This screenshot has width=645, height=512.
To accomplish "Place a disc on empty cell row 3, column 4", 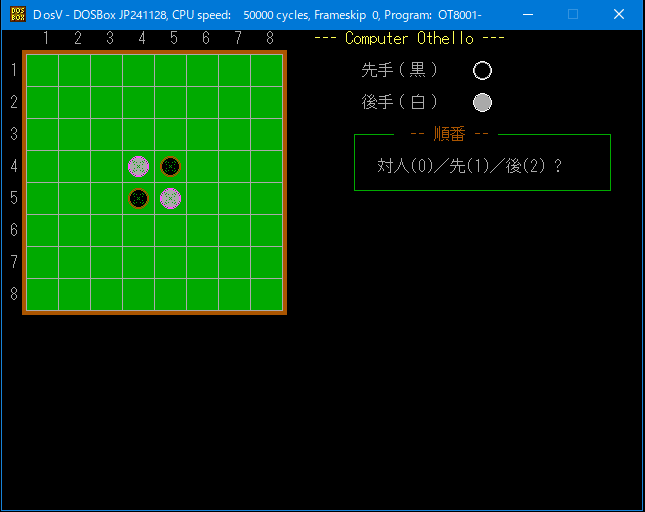I will (x=138, y=134).
